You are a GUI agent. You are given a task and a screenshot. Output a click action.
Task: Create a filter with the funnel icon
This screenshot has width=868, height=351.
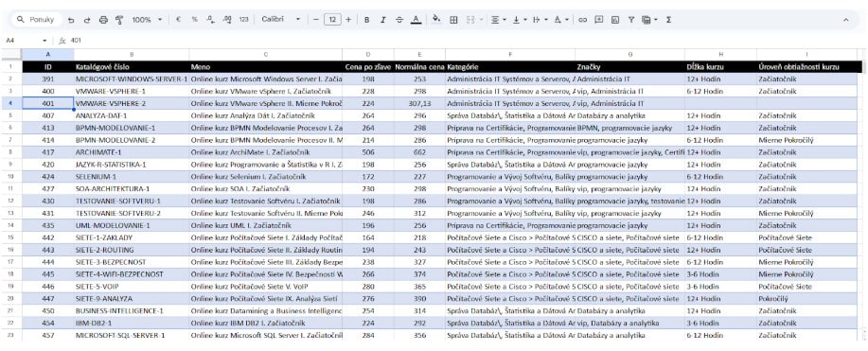coord(630,19)
